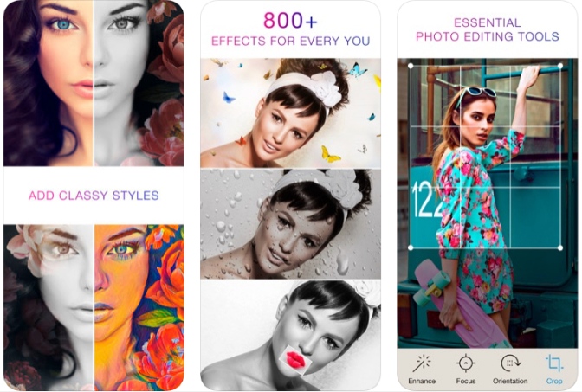582x392 pixels.
Task: Click the Essential Photo Editing Tools title
Action: [487, 29]
